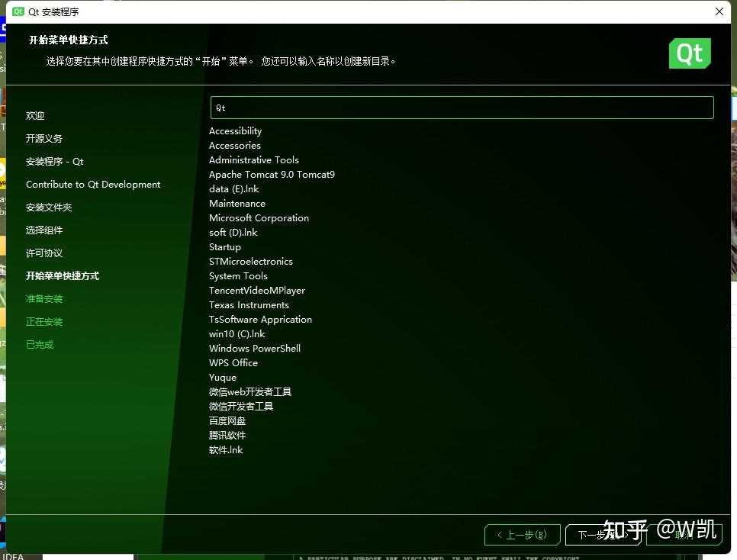The image size is (737, 560).
Task: Pick TencentVideoMPlayer from the list
Action: coord(257,291)
